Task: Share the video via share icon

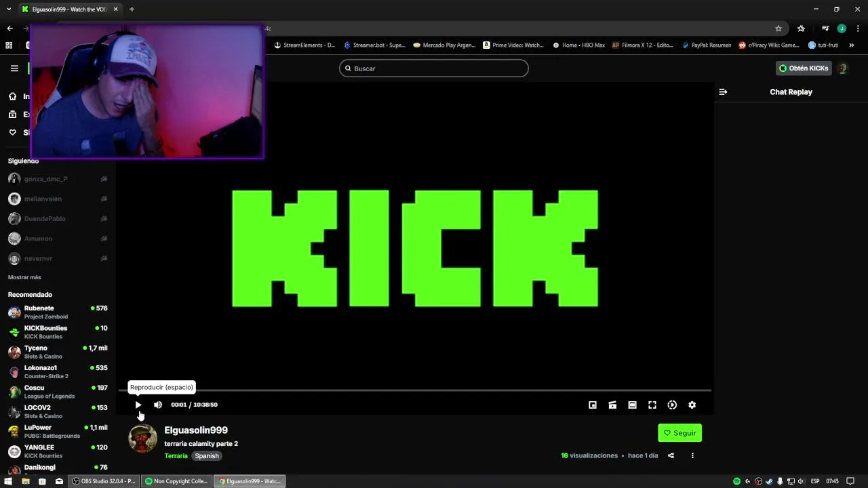Action: [x=671, y=455]
